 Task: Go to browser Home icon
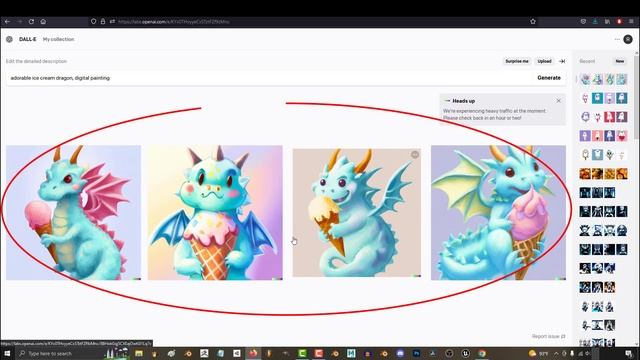[43, 22]
